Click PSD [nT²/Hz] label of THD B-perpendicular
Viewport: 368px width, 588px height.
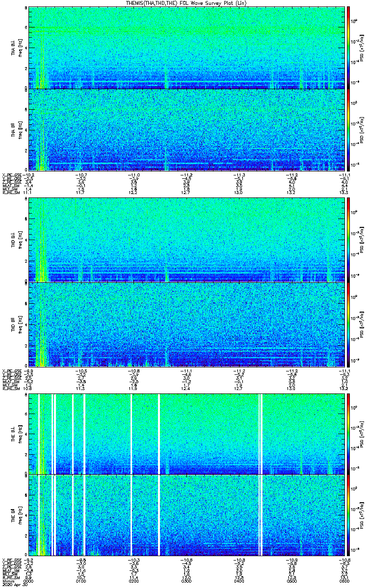(362, 240)
